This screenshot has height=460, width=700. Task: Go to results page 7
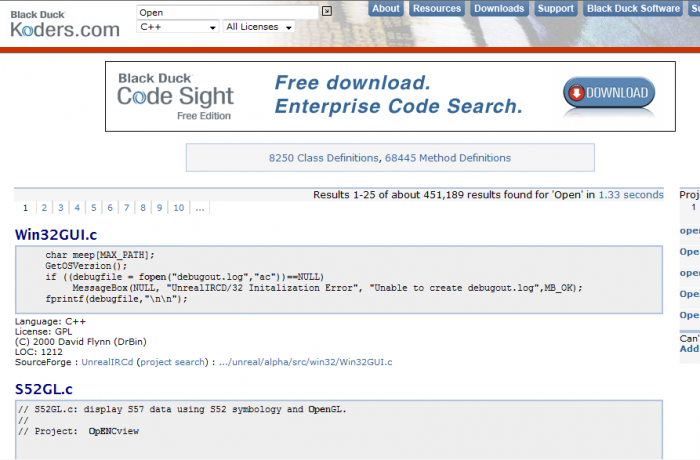click(126, 208)
